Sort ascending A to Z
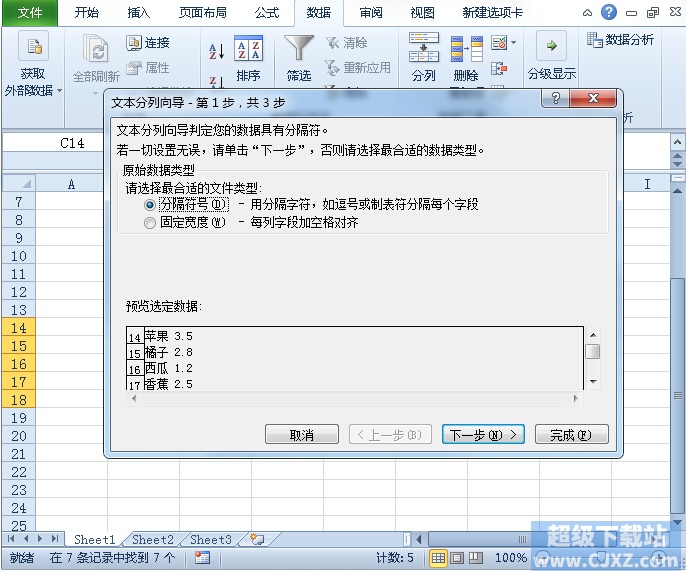The height and width of the screenshot is (571, 686). tap(216, 51)
